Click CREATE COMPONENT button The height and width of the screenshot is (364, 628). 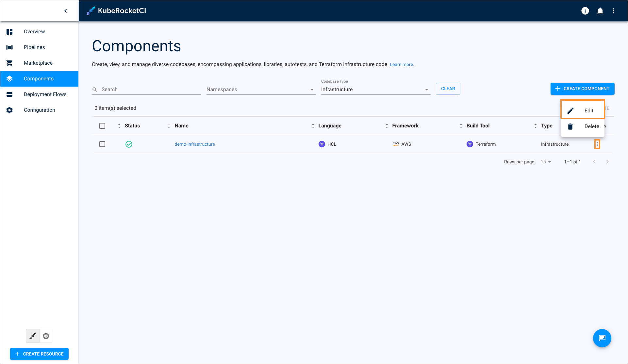coord(583,89)
